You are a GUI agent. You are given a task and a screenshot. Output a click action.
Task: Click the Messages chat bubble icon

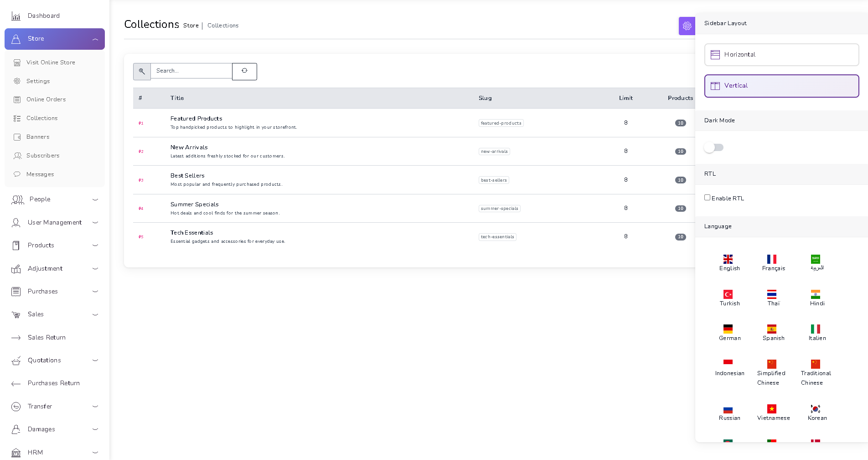pos(17,174)
